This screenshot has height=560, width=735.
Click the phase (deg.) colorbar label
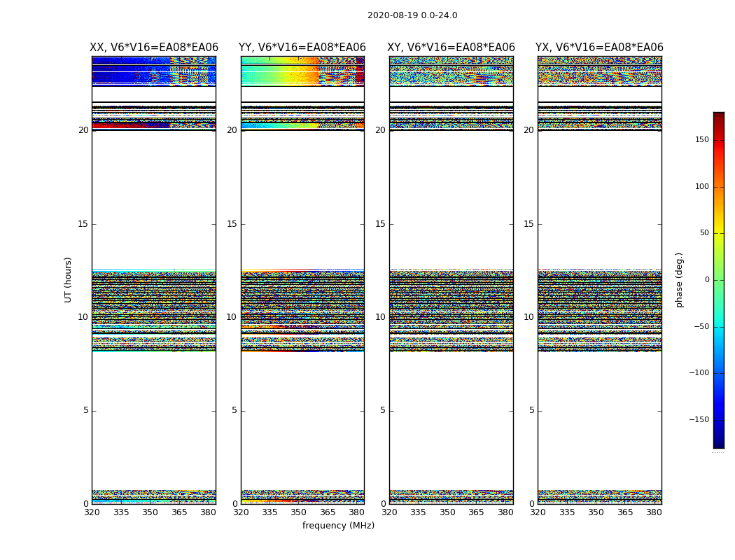coord(679,280)
